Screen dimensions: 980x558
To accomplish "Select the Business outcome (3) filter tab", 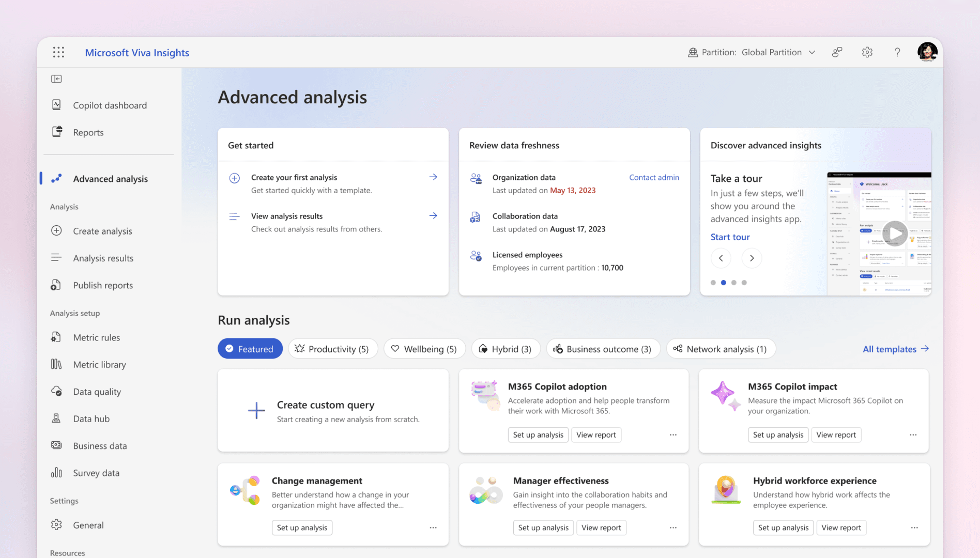I will coord(603,349).
